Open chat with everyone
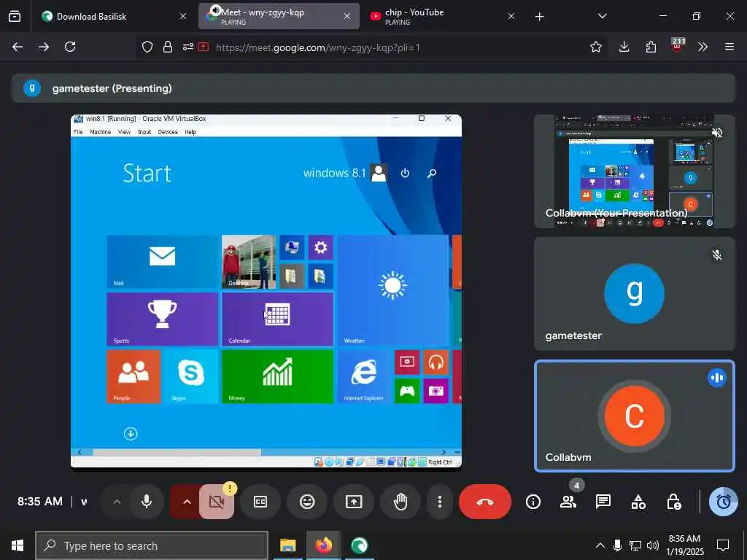Image resolution: width=747 pixels, height=560 pixels. click(603, 502)
